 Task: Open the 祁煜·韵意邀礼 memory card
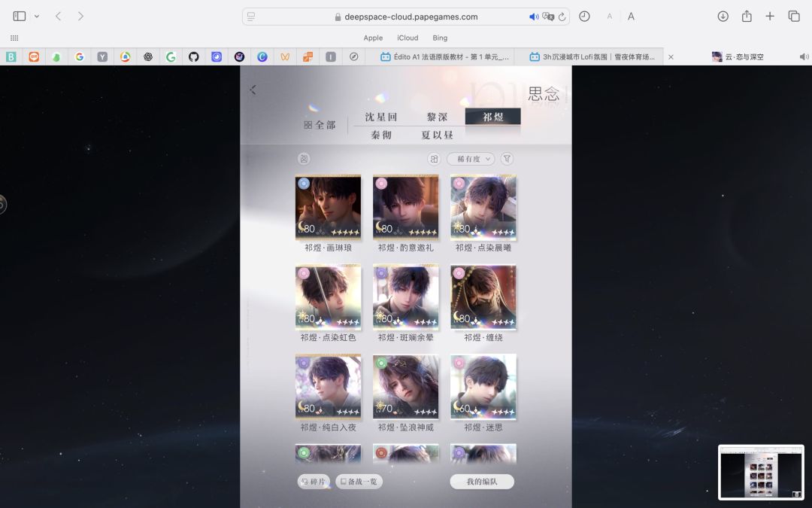pos(405,208)
